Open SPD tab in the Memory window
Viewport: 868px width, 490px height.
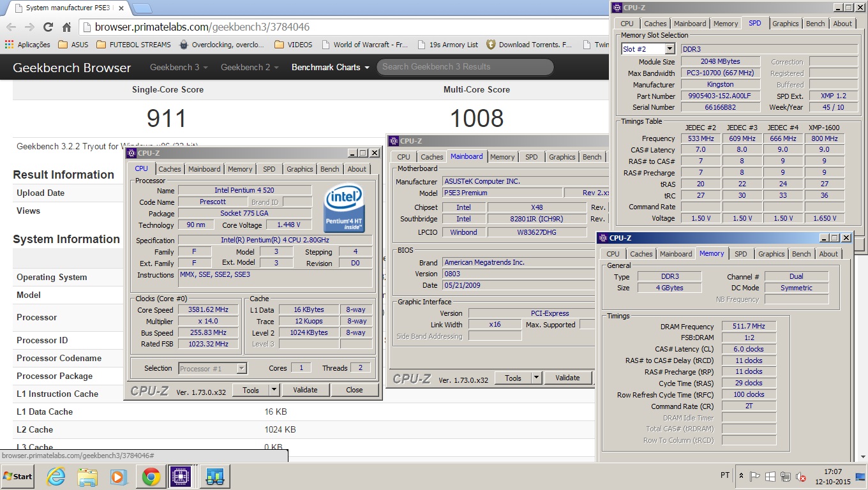coord(740,254)
